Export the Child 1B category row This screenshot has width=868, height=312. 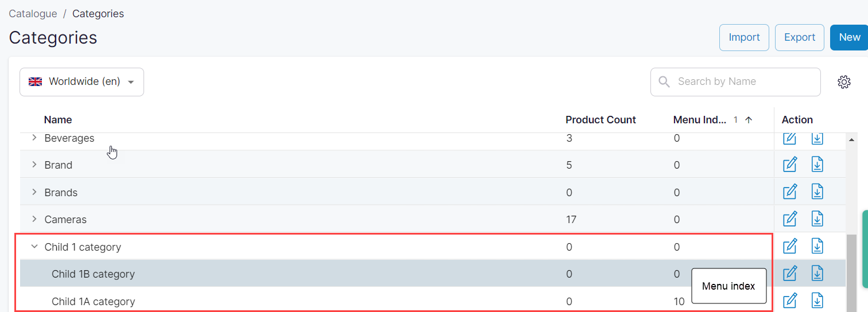tap(817, 274)
